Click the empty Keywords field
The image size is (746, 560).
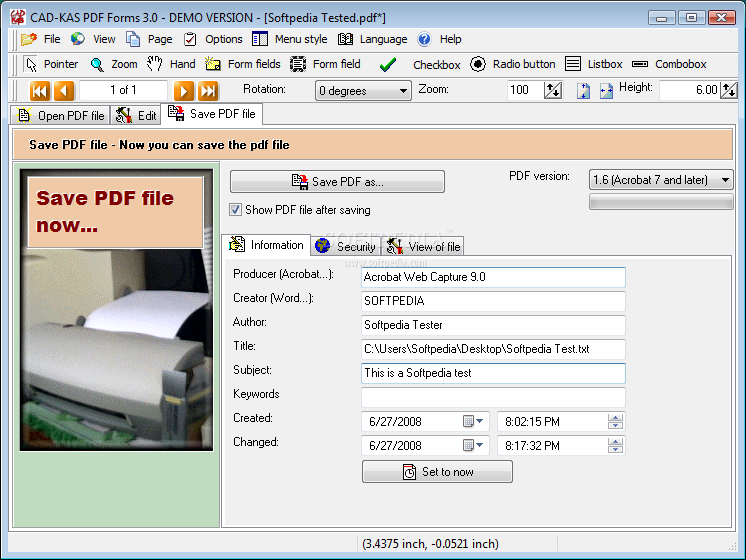coord(493,397)
